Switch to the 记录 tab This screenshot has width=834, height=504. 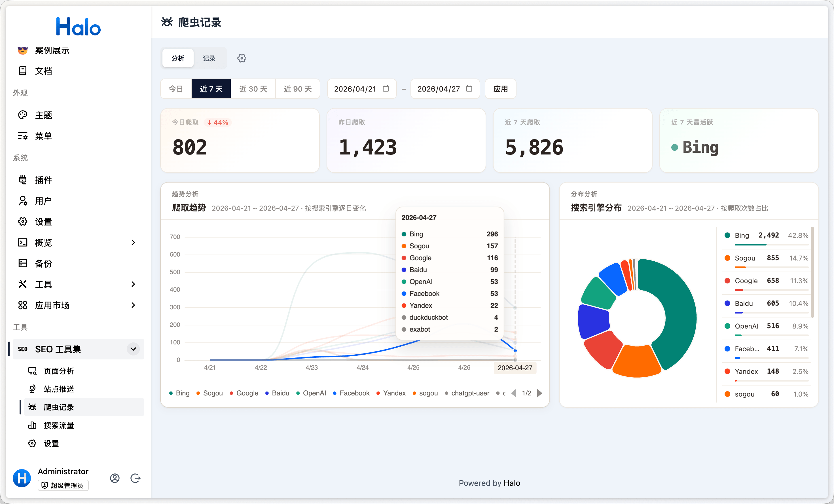pyautogui.click(x=209, y=58)
